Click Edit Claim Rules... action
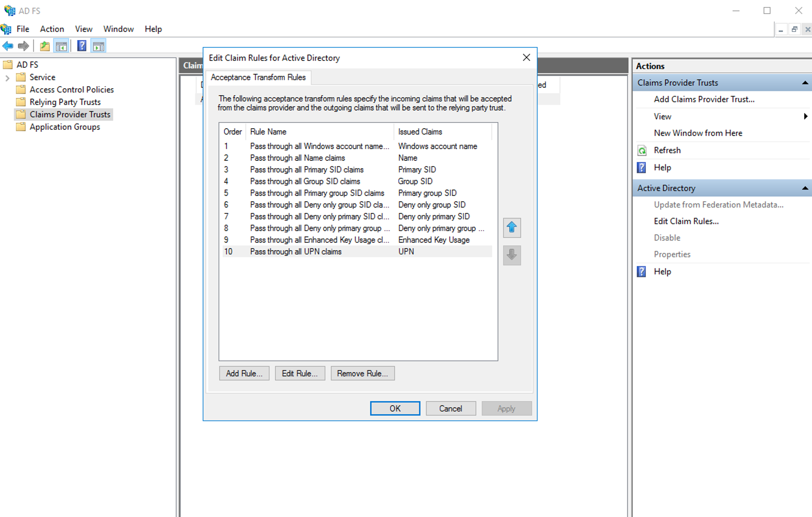Image resolution: width=812 pixels, height=517 pixels. tap(686, 221)
